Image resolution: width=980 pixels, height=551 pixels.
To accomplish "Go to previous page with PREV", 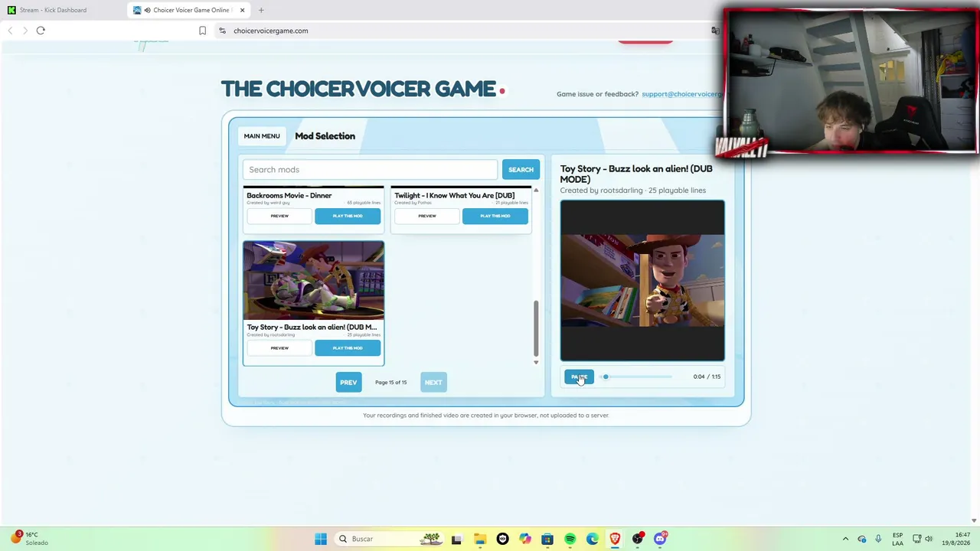I will (x=348, y=383).
